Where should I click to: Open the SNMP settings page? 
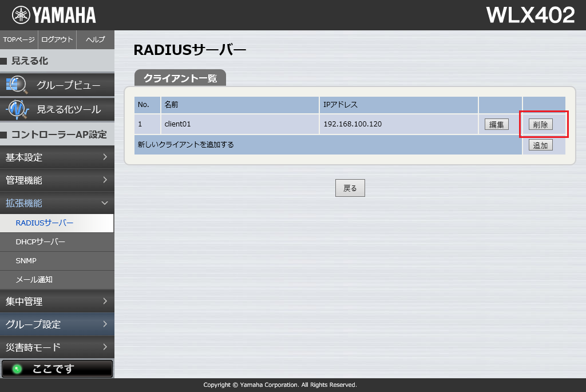(26, 261)
